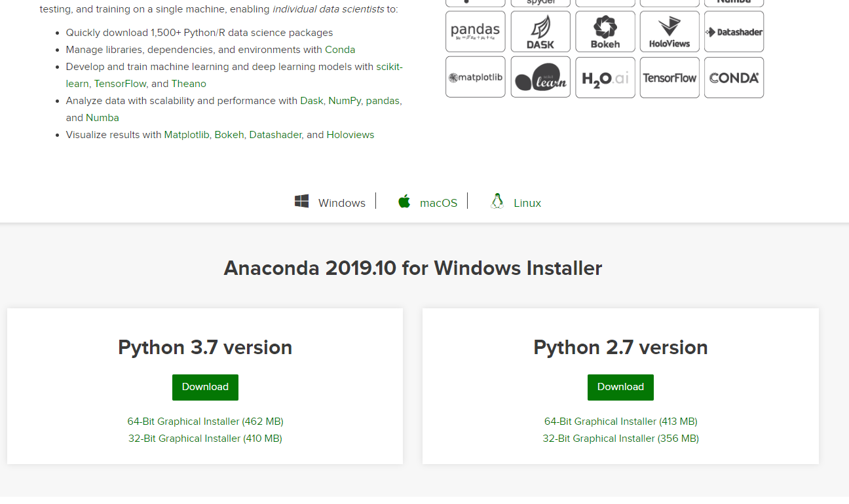Open the Holoviews text link
The image size is (849, 504).
point(350,135)
